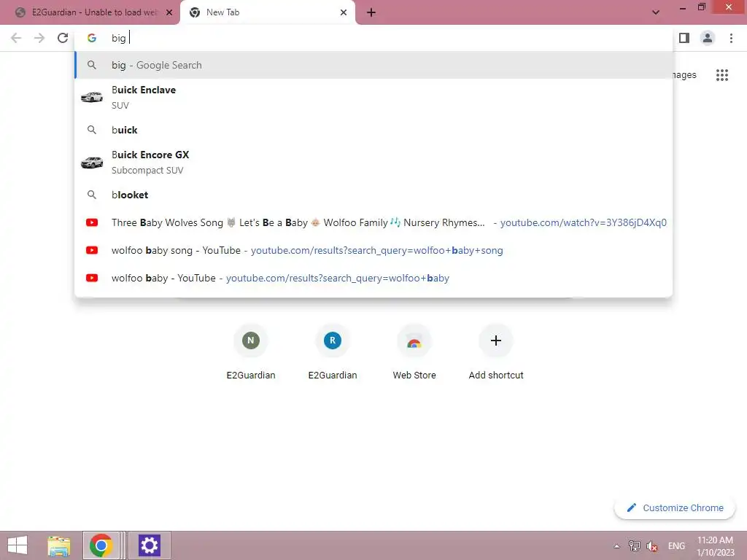Image resolution: width=747 pixels, height=560 pixels.
Task: Go forward using the forward arrow
Action: [39, 38]
